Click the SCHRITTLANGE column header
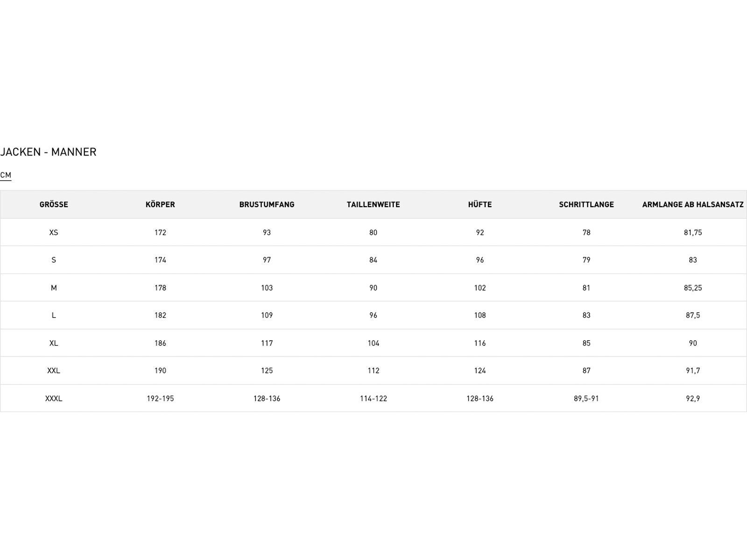 point(586,204)
